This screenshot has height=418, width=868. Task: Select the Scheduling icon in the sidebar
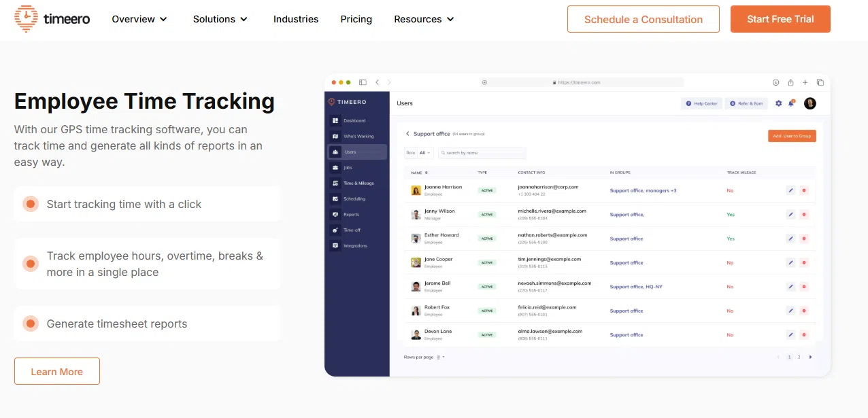click(335, 199)
